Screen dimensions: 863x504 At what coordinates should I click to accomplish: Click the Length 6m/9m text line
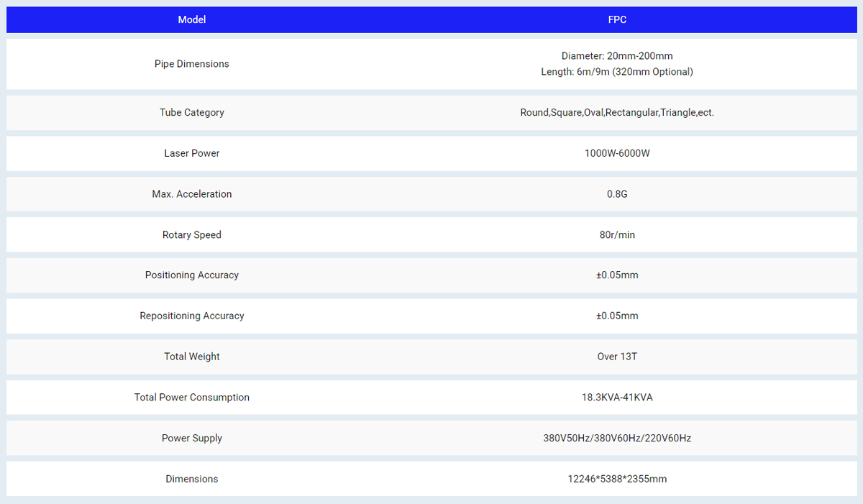617,72
